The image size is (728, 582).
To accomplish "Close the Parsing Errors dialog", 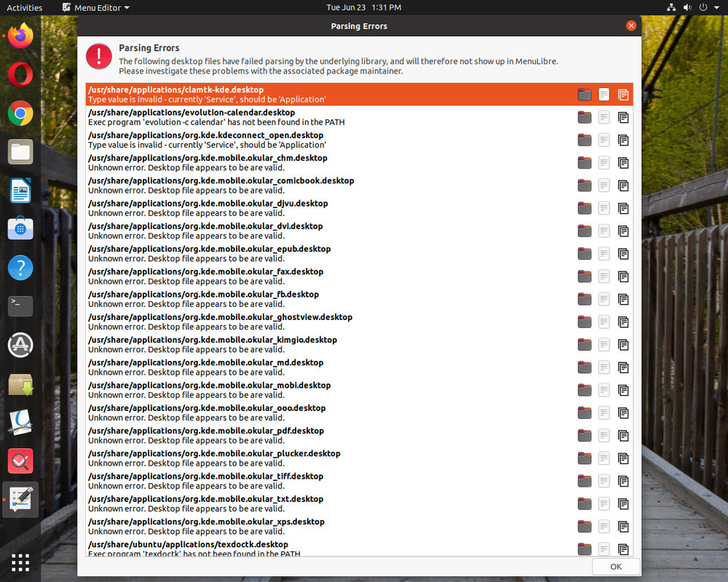I will tap(631, 26).
